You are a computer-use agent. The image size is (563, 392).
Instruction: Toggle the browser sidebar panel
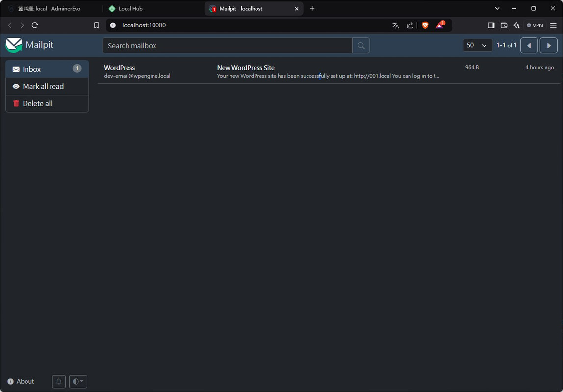pyautogui.click(x=491, y=25)
